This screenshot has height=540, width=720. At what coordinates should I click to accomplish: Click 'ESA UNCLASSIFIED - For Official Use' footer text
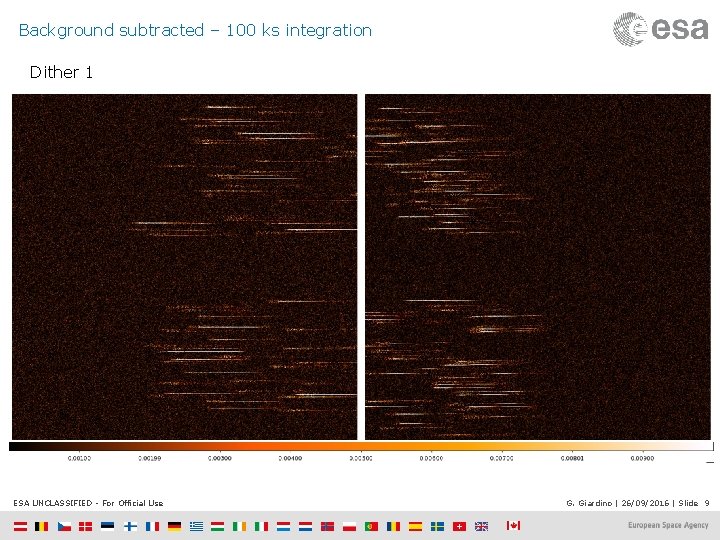(88, 503)
